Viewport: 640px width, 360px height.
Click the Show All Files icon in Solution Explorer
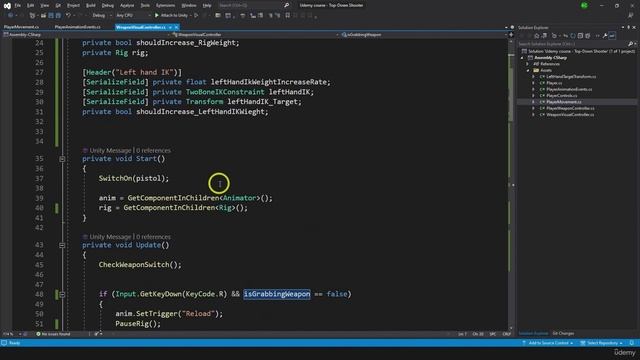pyautogui.click(x=587, y=36)
